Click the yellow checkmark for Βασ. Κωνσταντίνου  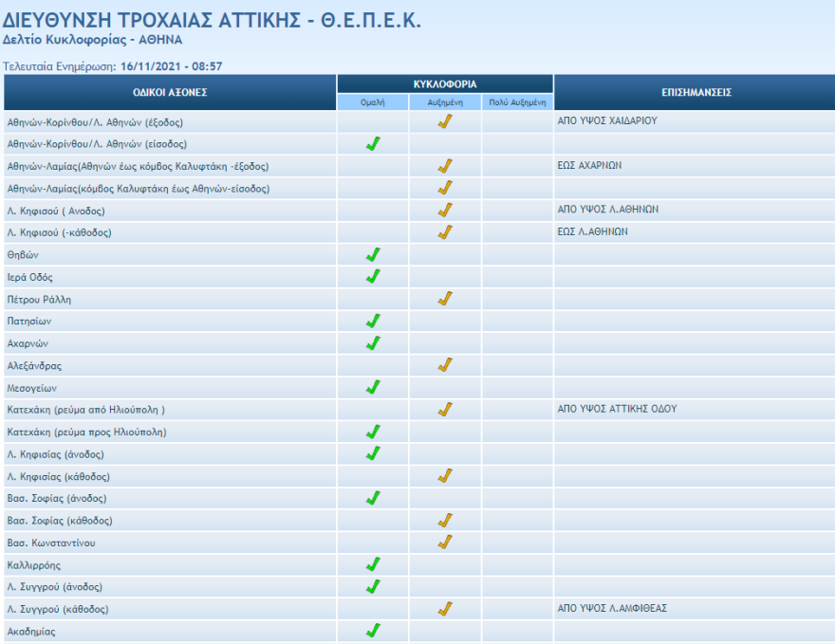(445, 543)
